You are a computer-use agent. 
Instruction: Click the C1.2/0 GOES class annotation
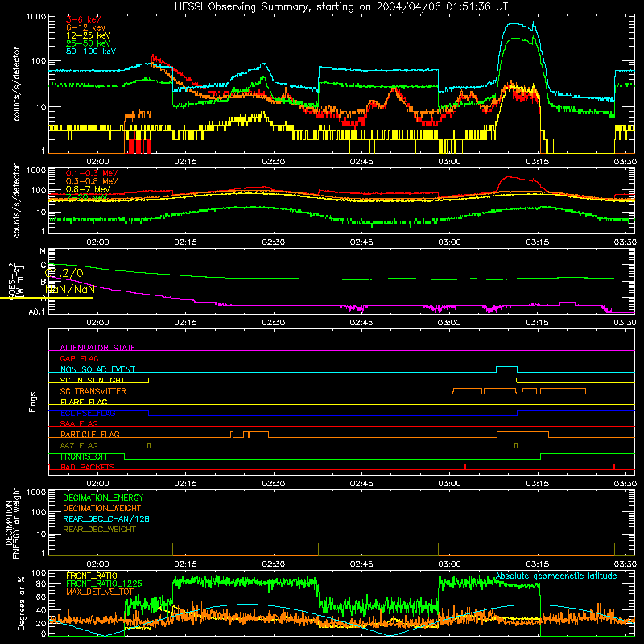pyautogui.click(x=64, y=273)
